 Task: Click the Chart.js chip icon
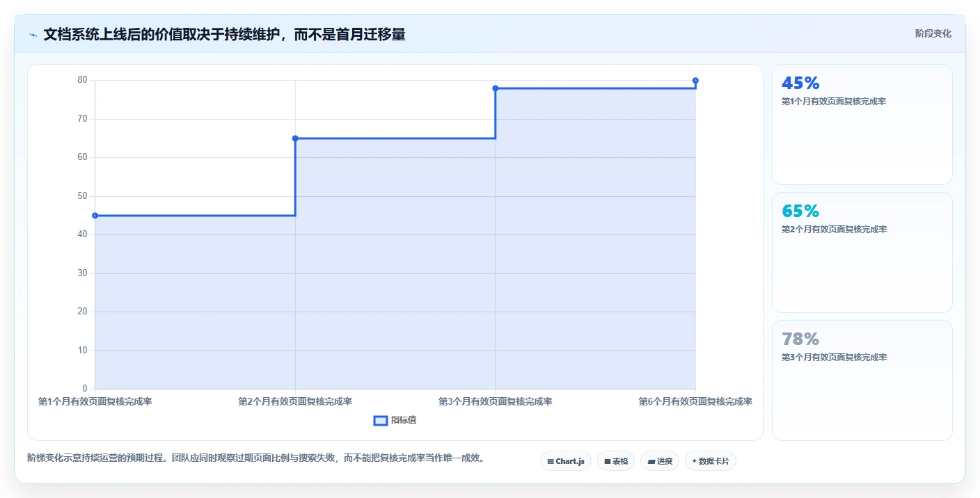551,462
